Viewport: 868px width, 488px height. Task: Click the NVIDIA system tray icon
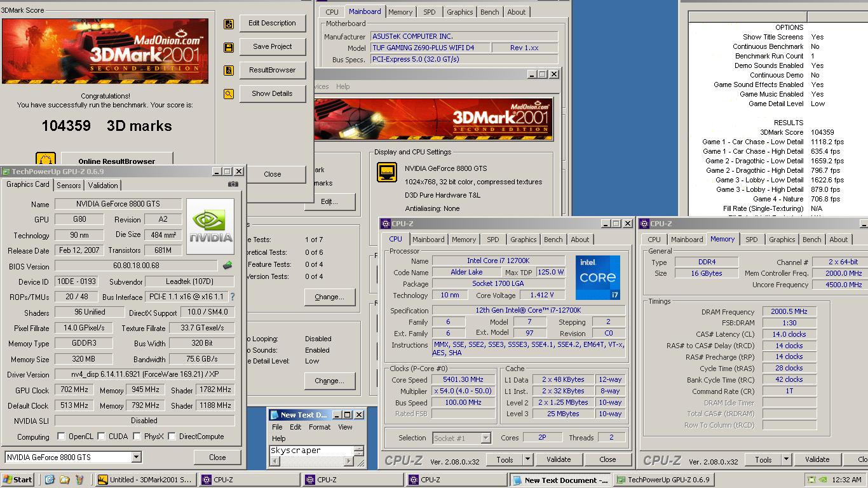coord(823,480)
